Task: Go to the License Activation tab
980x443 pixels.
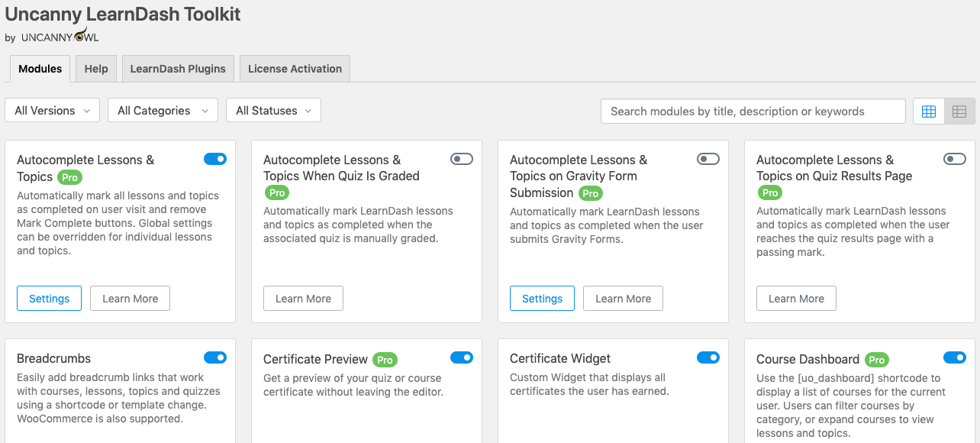Action: 295,68
